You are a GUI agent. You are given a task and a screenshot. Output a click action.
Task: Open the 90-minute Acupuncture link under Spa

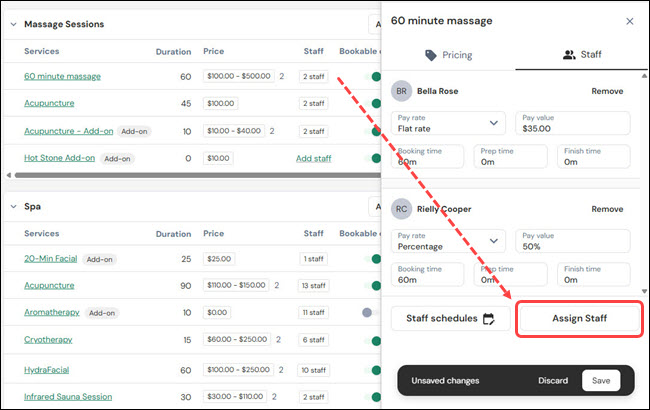(49, 286)
